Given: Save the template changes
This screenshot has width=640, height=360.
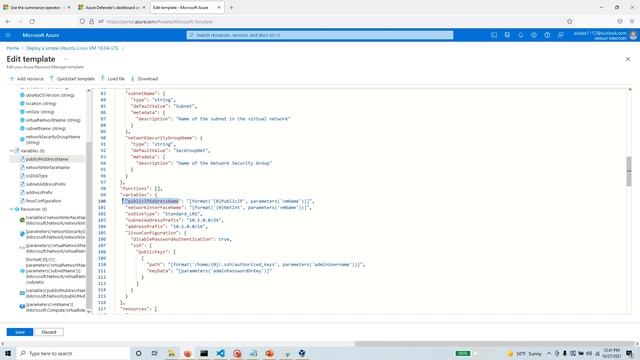Looking at the screenshot, I should click(20, 332).
